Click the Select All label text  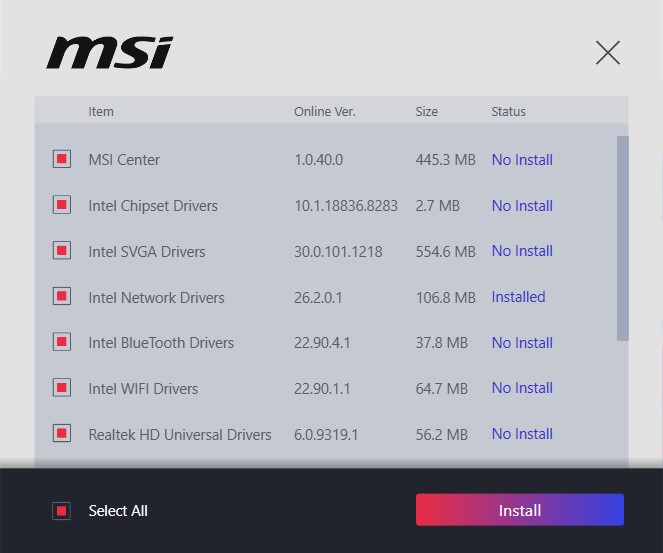tap(118, 511)
